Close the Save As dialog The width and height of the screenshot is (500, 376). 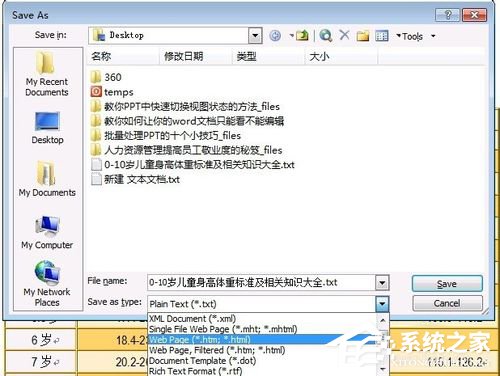click(x=474, y=15)
